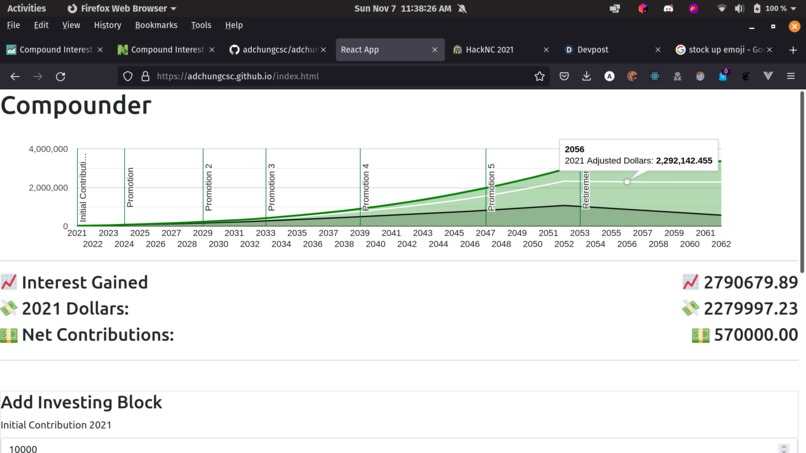Click the 4,000,000 y-axis label
The height and width of the screenshot is (453, 806).
coord(48,149)
